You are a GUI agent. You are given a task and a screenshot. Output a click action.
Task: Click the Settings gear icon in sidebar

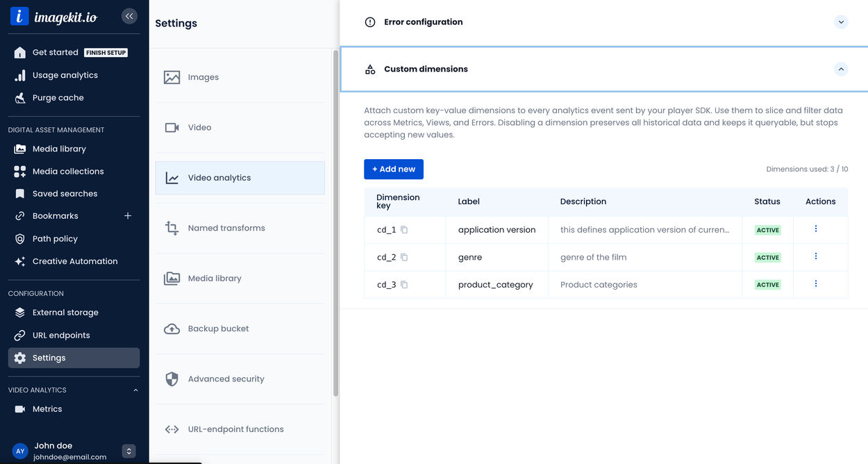(20, 358)
